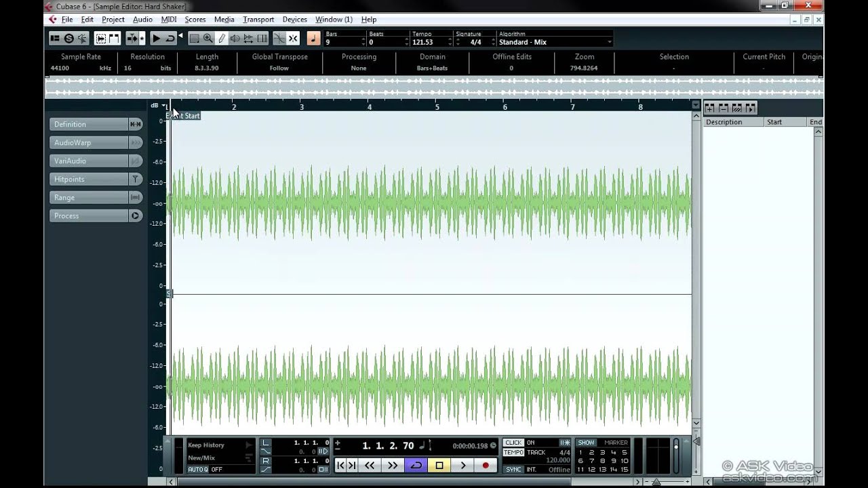Open the Algorithm Standard - Mix dropdown
The height and width of the screenshot is (488, 868).
(x=555, y=42)
